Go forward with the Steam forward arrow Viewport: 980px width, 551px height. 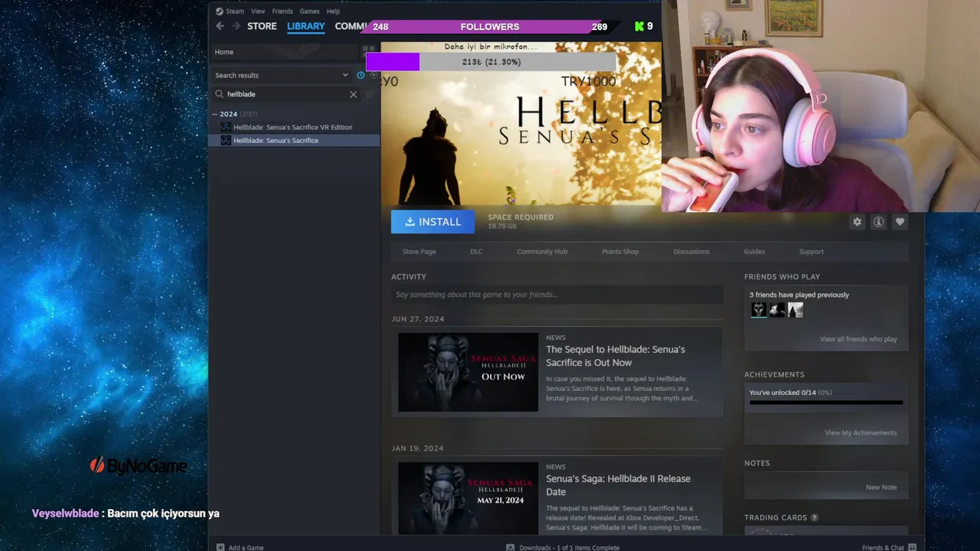click(x=236, y=26)
